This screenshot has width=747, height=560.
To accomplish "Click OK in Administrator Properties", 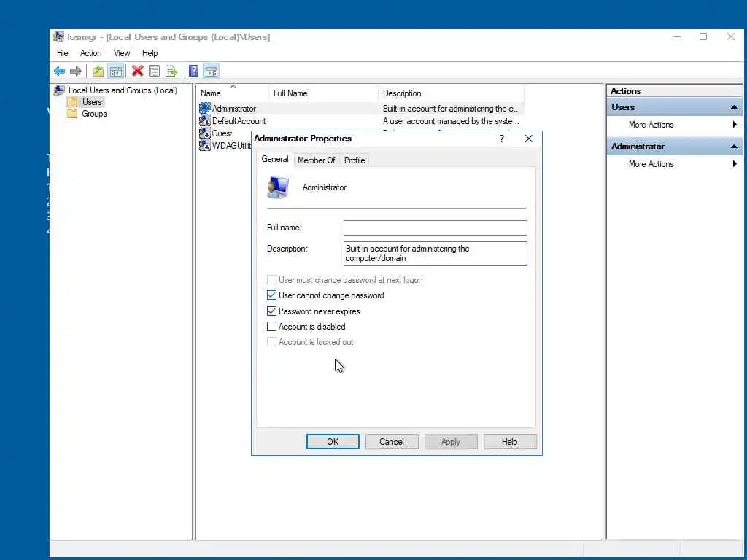I will [x=333, y=441].
